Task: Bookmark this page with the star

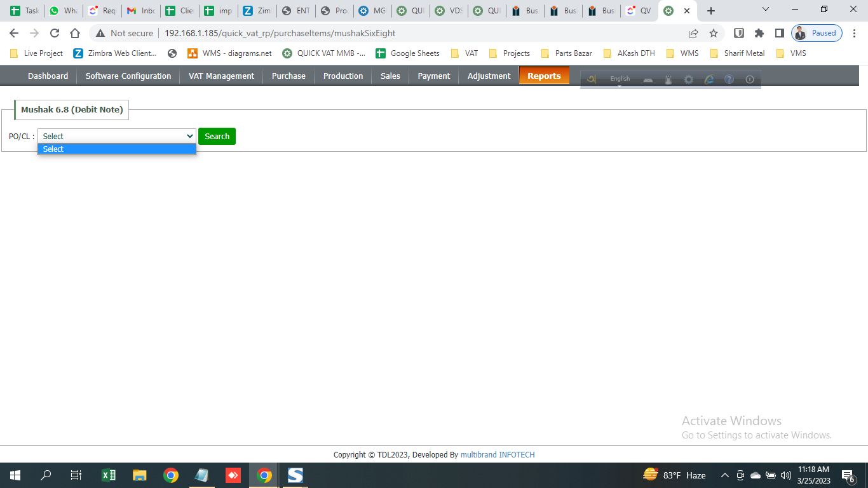Action: coord(714,33)
